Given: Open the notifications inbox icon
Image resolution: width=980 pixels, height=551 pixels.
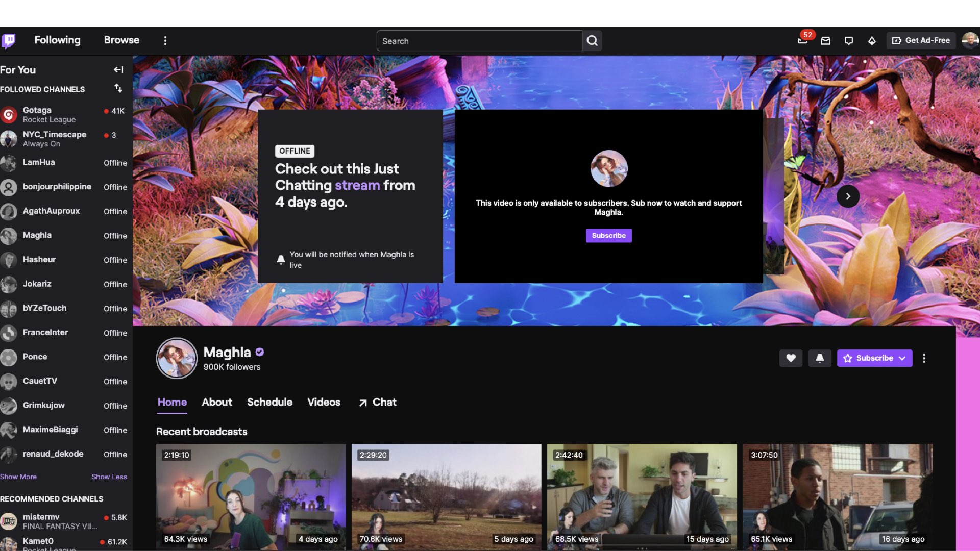Looking at the screenshot, I should point(825,41).
